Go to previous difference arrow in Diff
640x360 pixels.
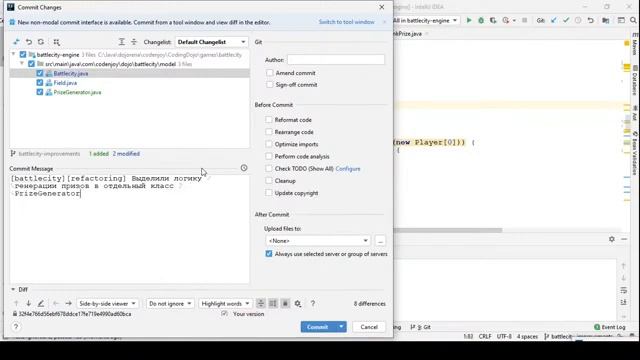16,303
